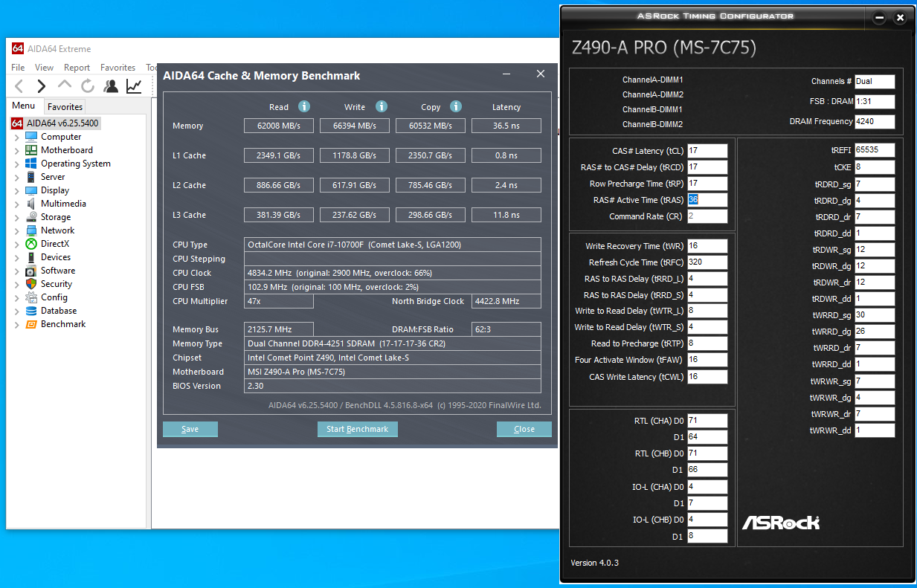Click the Read column info icon
Screen dimensions: 917x588
tap(303, 106)
